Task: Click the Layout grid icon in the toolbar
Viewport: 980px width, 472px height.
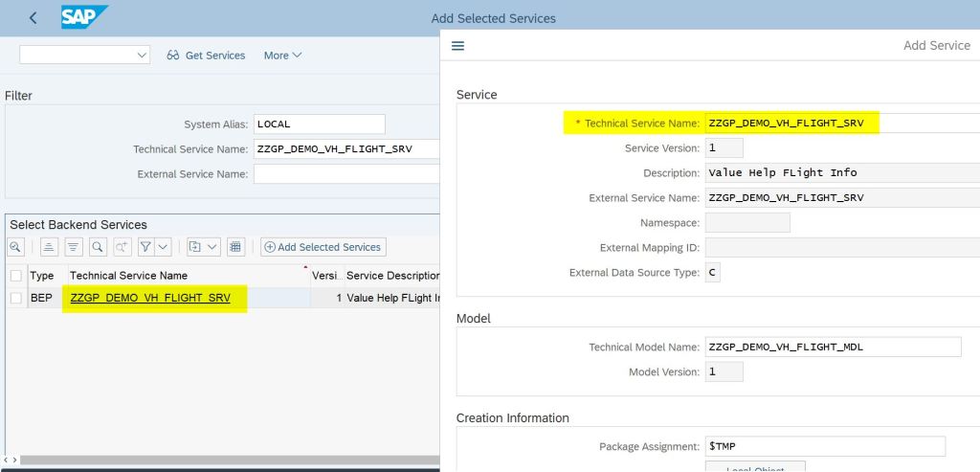Action: 236,247
